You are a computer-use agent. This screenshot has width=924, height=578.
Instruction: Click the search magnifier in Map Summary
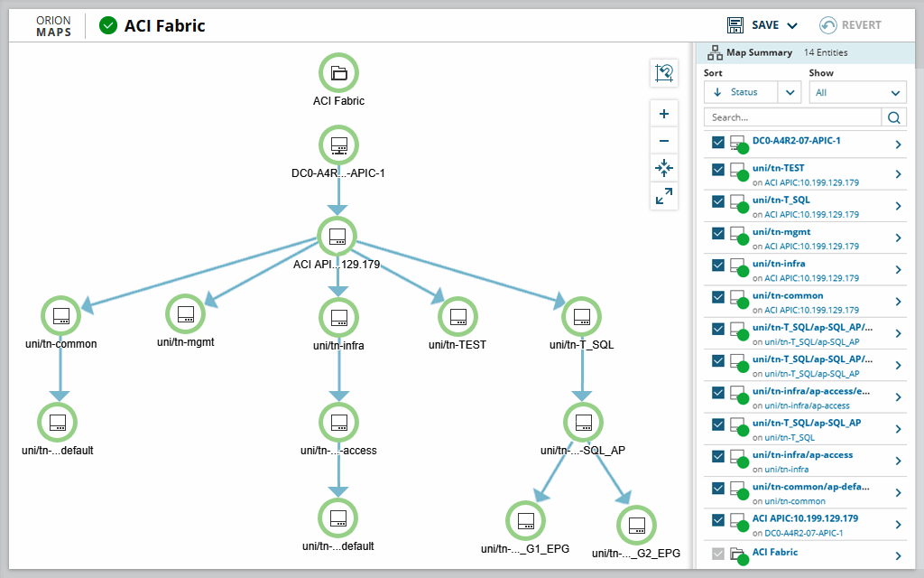tap(894, 117)
